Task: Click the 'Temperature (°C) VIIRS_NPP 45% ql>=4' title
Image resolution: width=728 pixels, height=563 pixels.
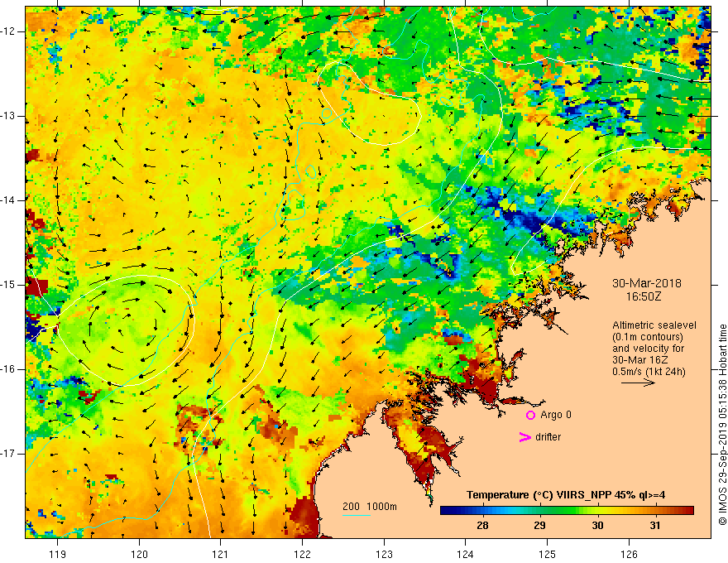Action: click(x=566, y=495)
